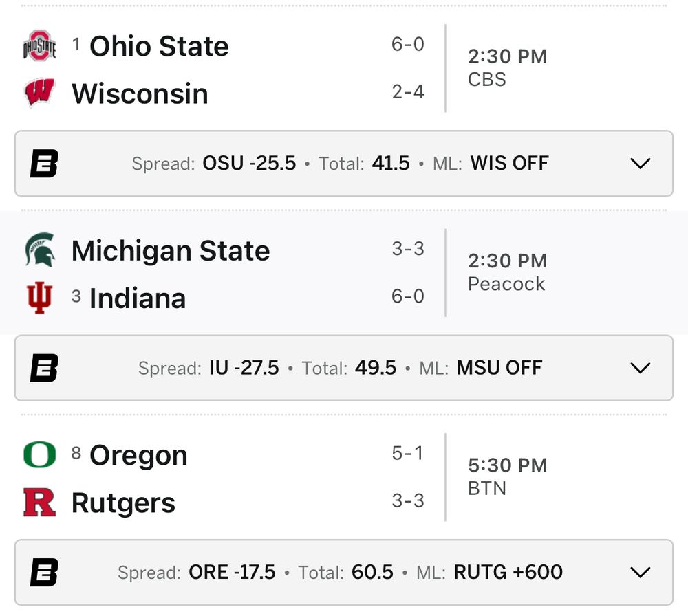Tap the OSU -25.5 spread text
This screenshot has height=616, width=688.
pyautogui.click(x=249, y=164)
